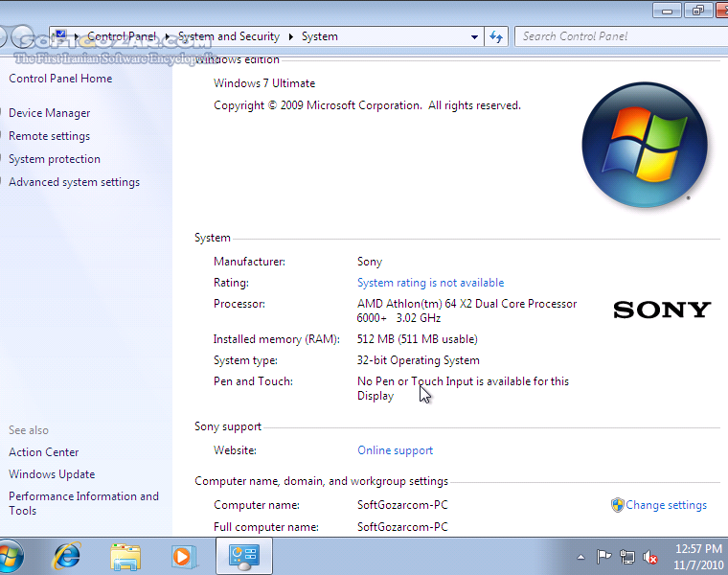Select System breadcrumb item
The height and width of the screenshot is (575, 728).
[319, 36]
